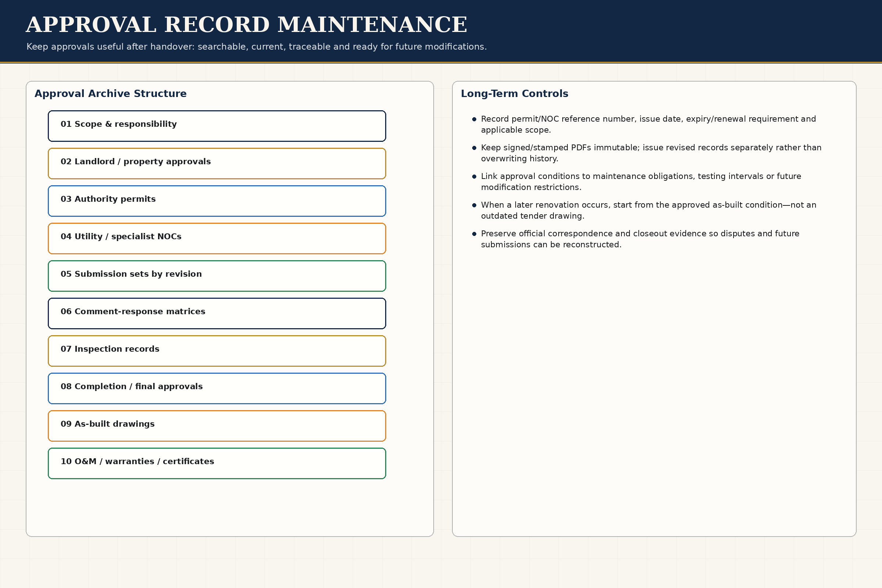Select '06 Comment-response matrices' entry
This screenshot has width=882, height=588.
click(217, 313)
